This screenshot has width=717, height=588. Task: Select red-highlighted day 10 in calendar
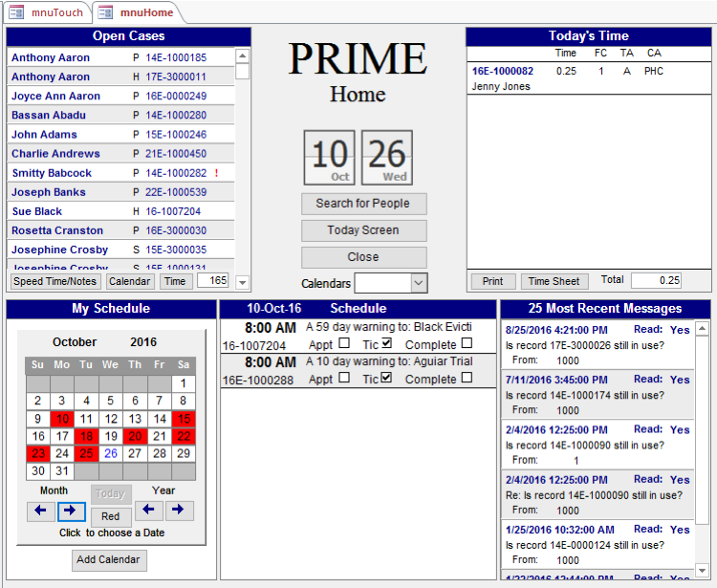(62, 419)
